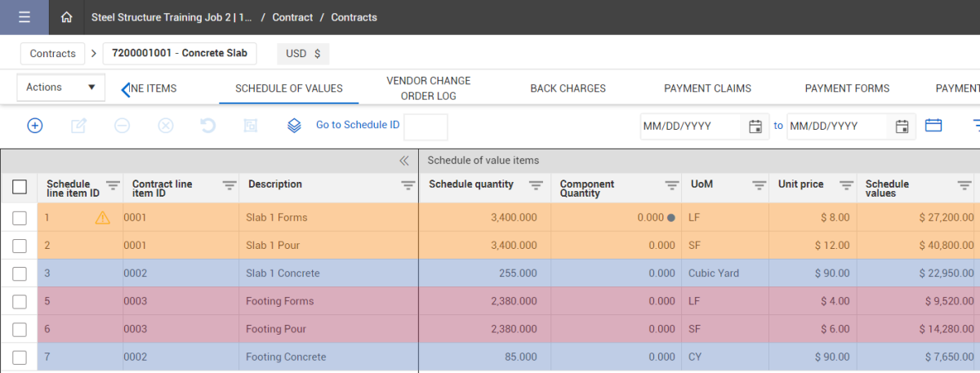The height and width of the screenshot is (373, 980).
Task: Click the warning triangle on row 1
Action: pyautogui.click(x=102, y=218)
